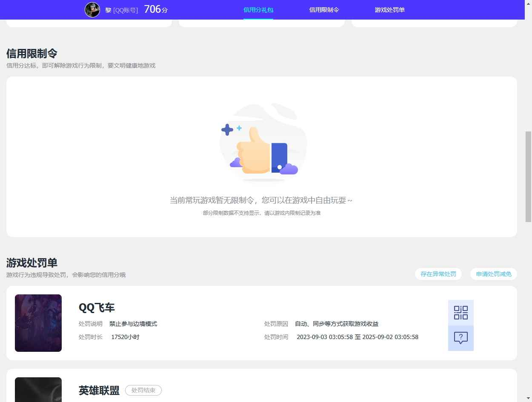Click 当前常玩游戏暂无限制令 message text
This screenshot has width=532, height=402.
click(261, 200)
